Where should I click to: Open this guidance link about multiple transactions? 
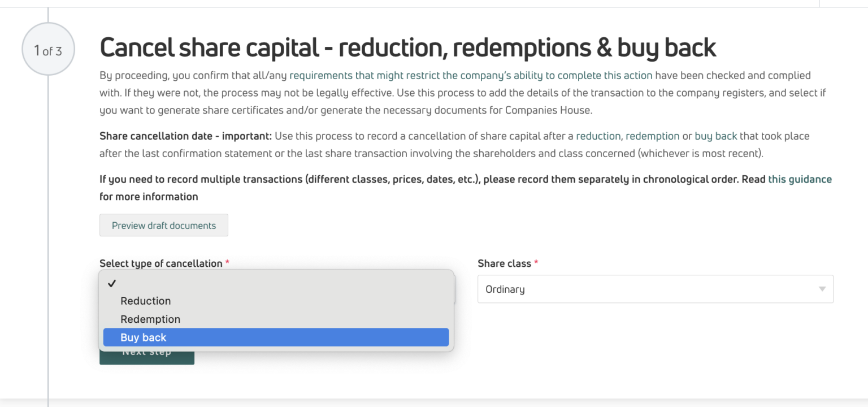pyautogui.click(x=800, y=179)
